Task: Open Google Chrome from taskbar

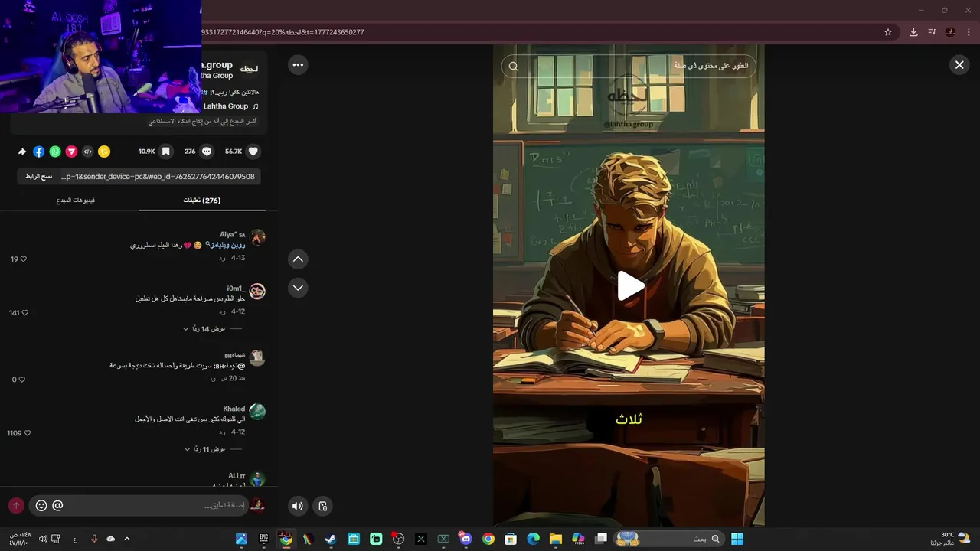Action: (488, 539)
